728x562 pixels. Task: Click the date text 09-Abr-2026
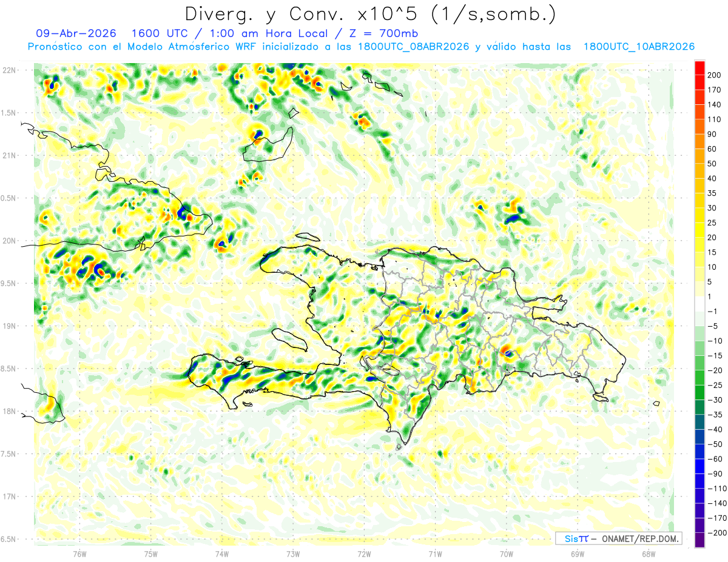pyautogui.click(x=76, y=33)
